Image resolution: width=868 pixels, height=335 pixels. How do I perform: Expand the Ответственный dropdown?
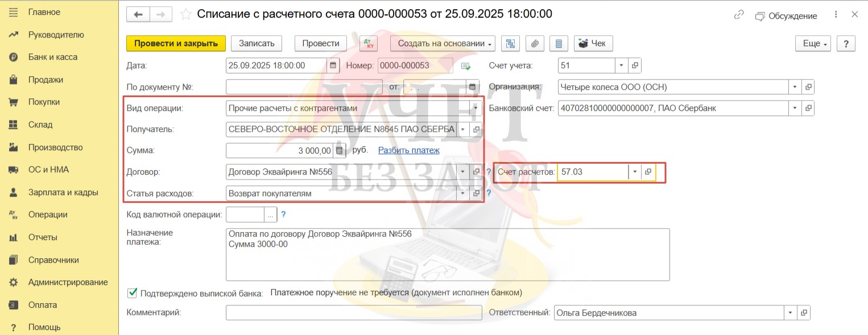790,313
